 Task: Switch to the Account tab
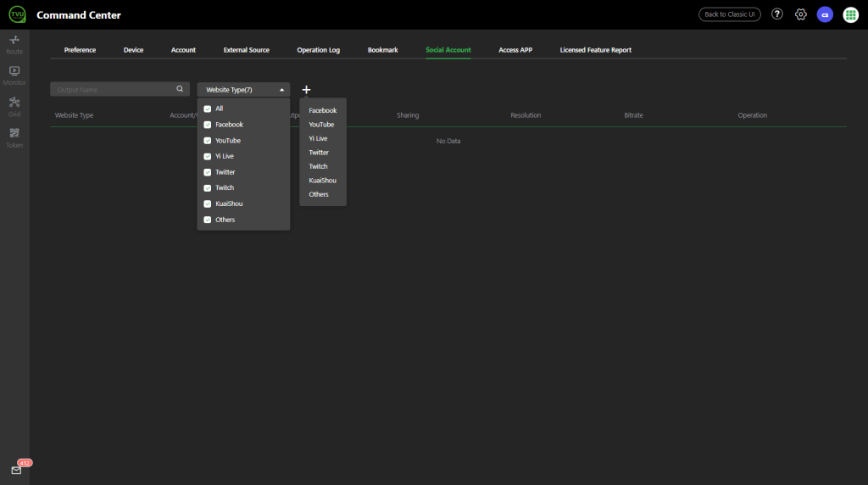183,50
